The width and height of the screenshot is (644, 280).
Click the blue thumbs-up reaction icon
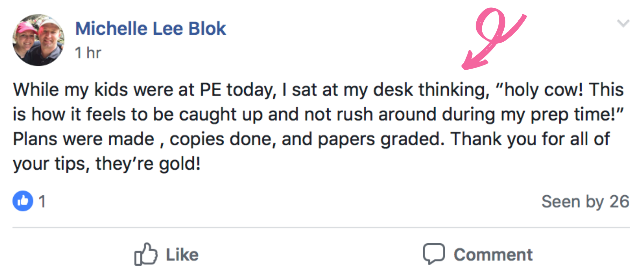click(x=23, y=201)
